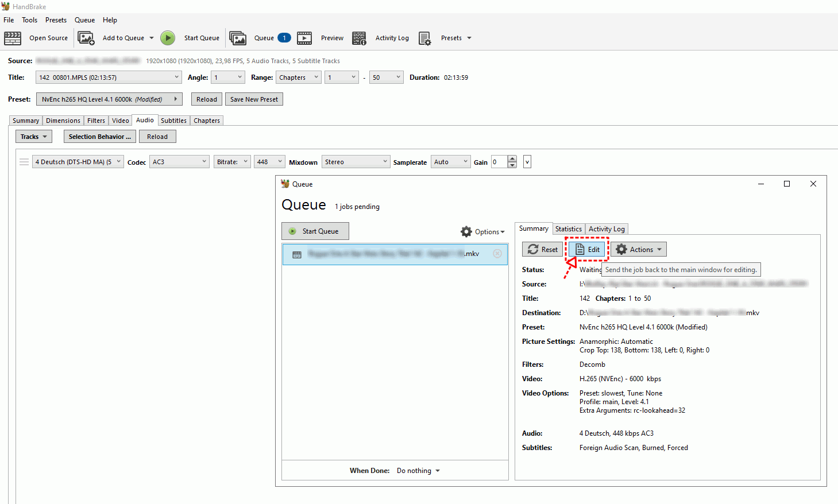The height and width of the screenshot is (504, 838).
Task: Click the Add to Queue picture icon
Action: coord(86,38)
